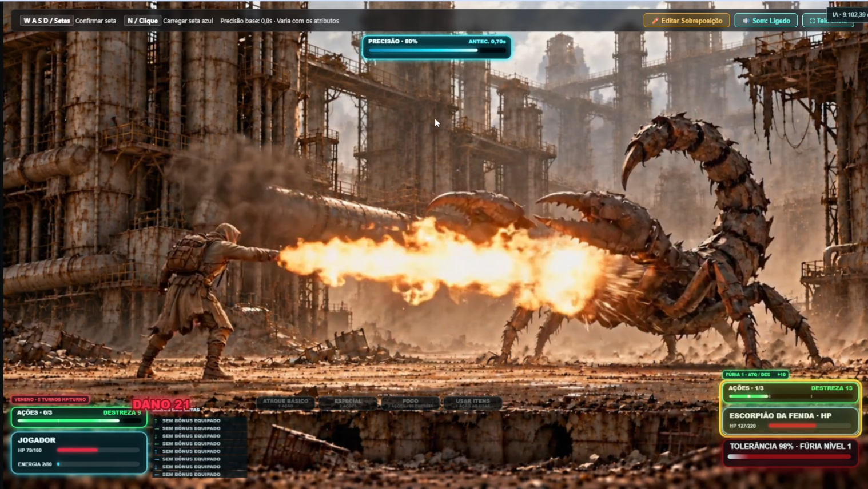Click the enemy DESTREZA 13 label

(x=831, y=388)
